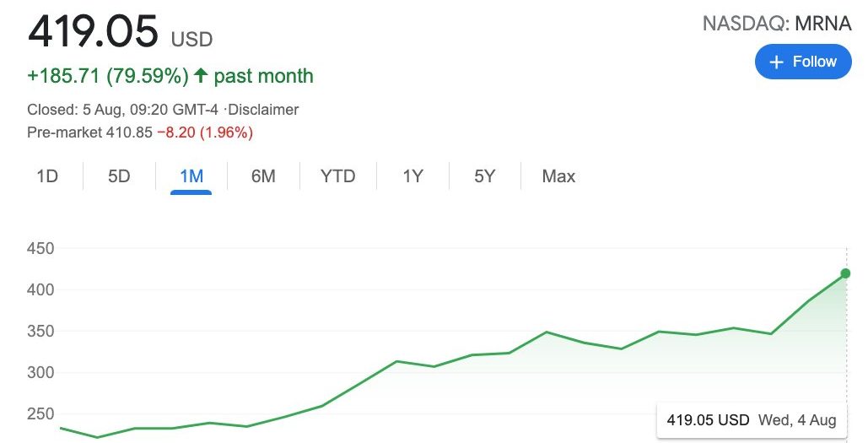The image size is (868, 443).
Task: Click the 250 y-axis label
Action: tap(40, 413)
